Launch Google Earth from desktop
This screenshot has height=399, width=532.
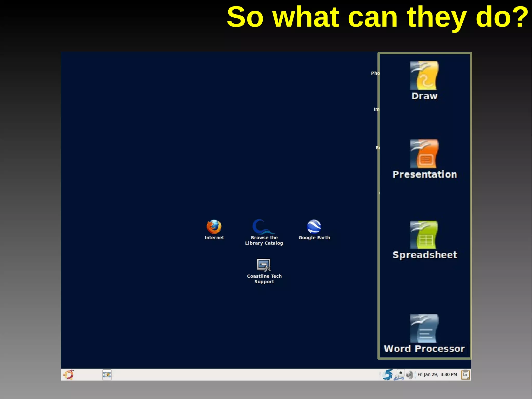(314, 227)
